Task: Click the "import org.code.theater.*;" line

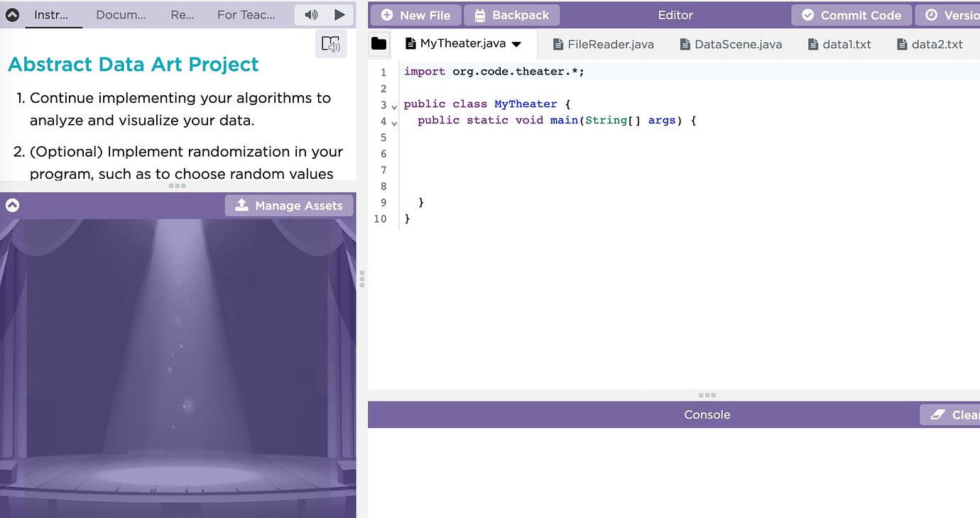Action: tap(494, 72)
